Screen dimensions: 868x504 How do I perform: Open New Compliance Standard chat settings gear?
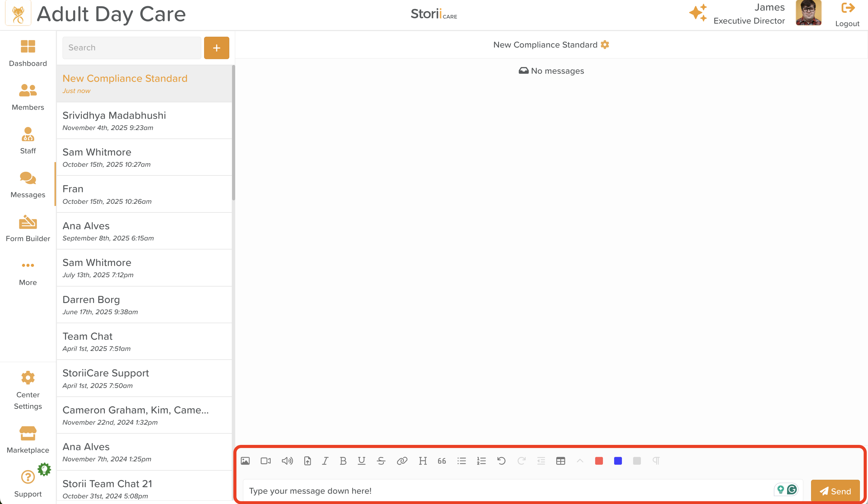(x=605, y=45)
